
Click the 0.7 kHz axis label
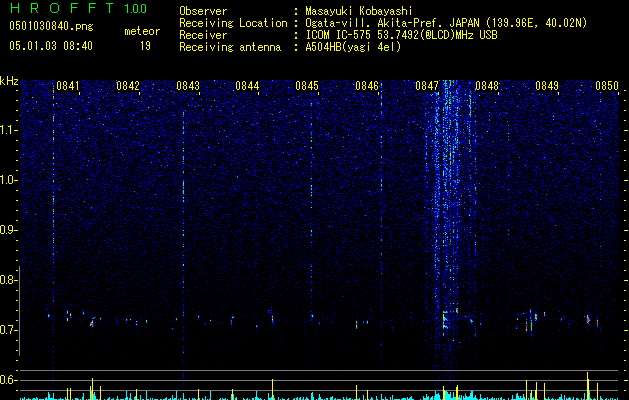(x=8, y=330)
